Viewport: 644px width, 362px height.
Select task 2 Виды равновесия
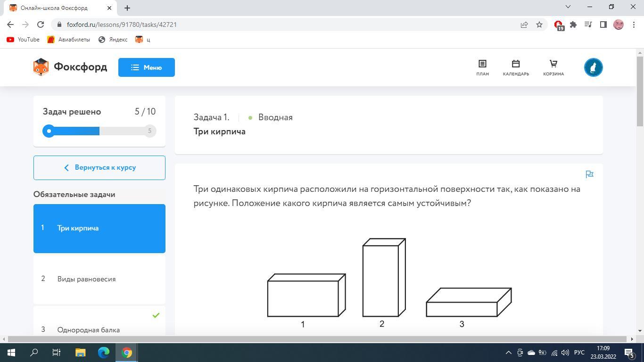tap(99, 279)
